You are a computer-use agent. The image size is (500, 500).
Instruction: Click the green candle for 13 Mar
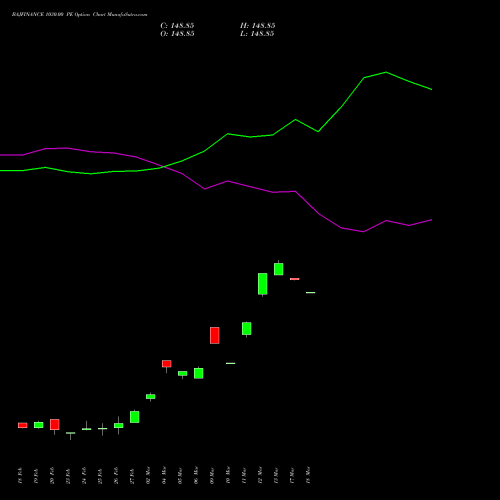coord(279,269)
